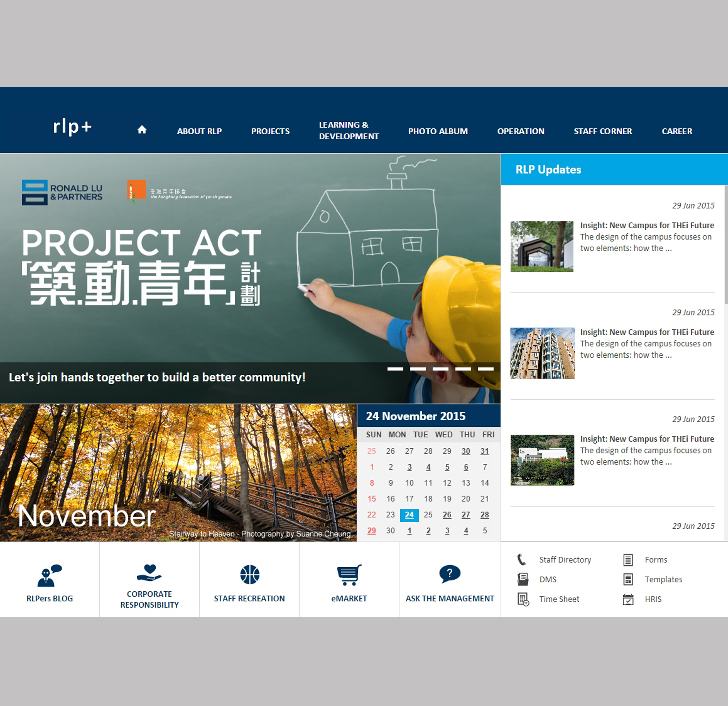This screenshot has width=728, height=706.
Task: Click the Staff Recreation basketball icon
Action: coord(250,574)
